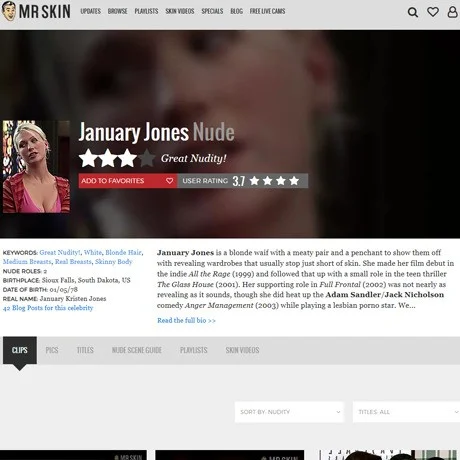Click the User Rating stars bar
The image size is (460, 460).
(x=243, y=181)
